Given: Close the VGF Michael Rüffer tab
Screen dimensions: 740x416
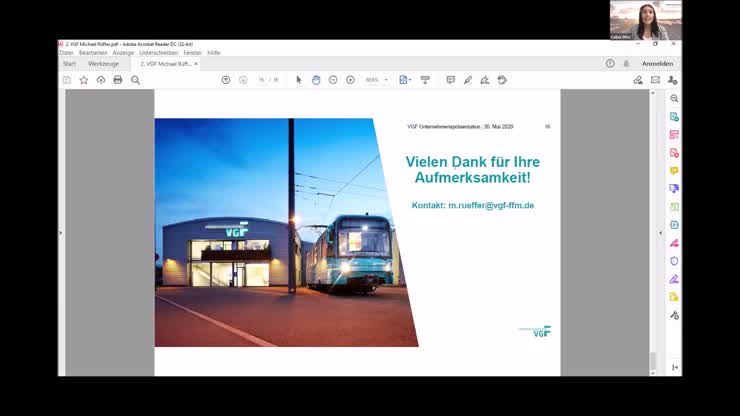Looking at the screenshot, I should [x=196, y=63].
